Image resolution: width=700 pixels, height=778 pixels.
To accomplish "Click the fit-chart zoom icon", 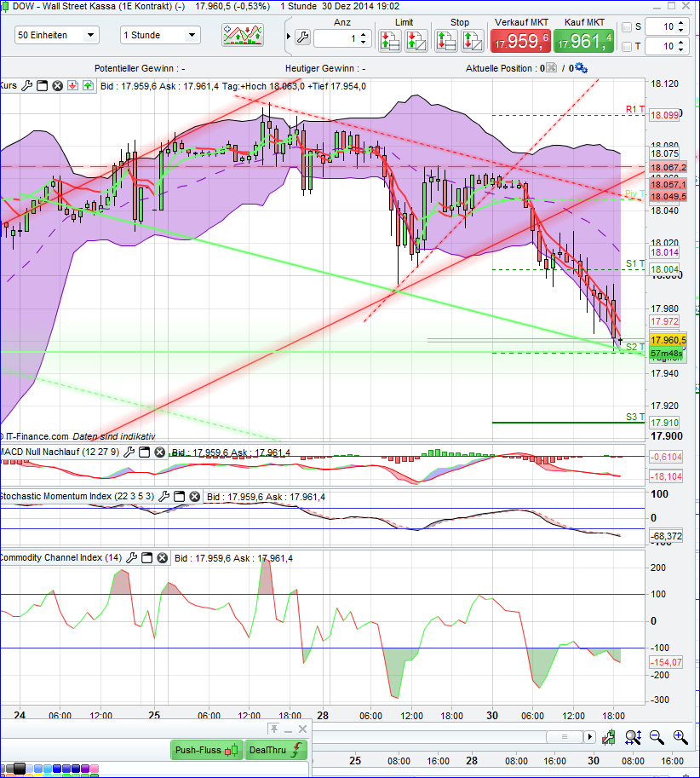I will point(633,737).
